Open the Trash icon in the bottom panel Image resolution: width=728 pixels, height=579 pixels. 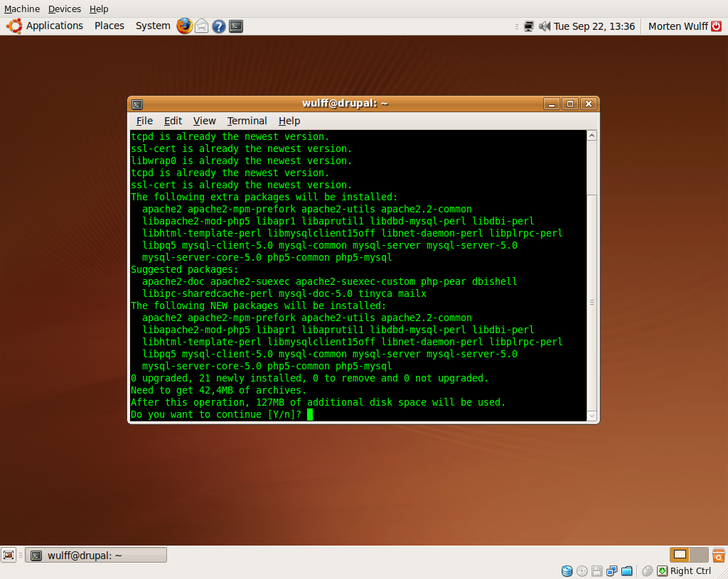coord(718,555)
